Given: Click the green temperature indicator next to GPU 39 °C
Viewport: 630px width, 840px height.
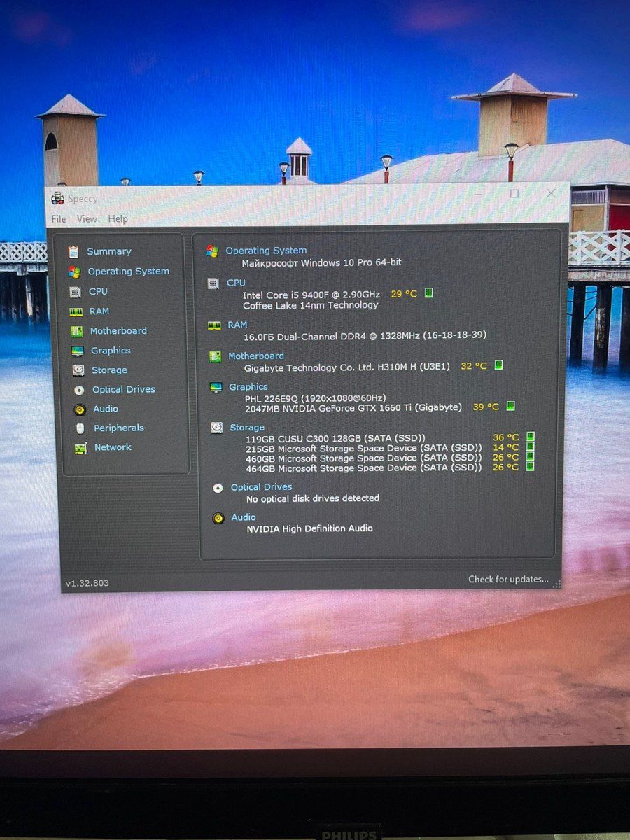Looking at the screenshot, I should click(x=510, y=406).
